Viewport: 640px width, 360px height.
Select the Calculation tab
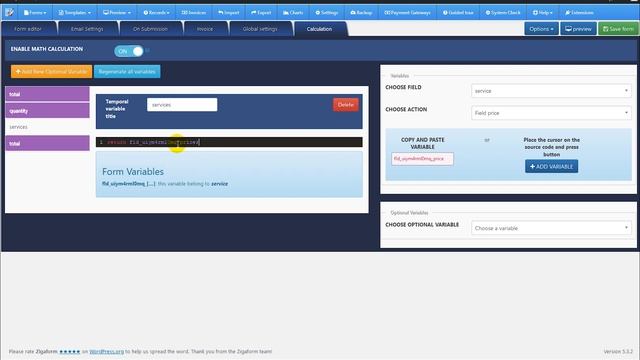[x=319, y=29]
